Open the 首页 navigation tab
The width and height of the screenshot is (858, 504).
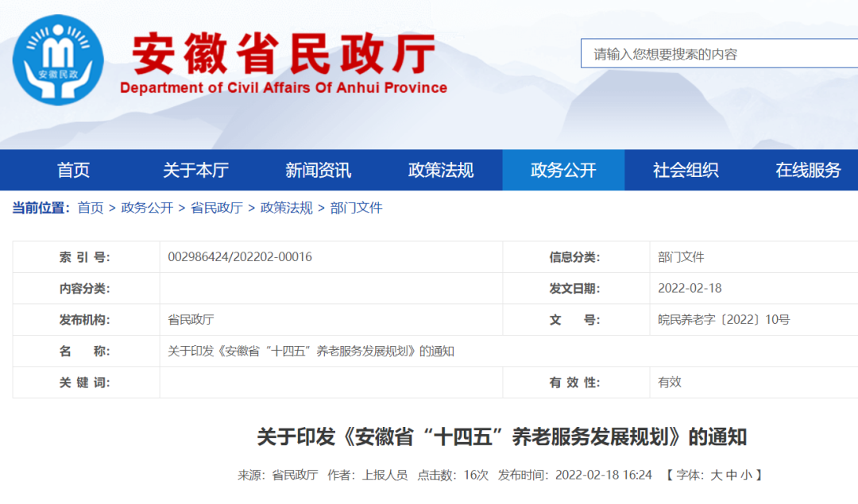point(73,170)
